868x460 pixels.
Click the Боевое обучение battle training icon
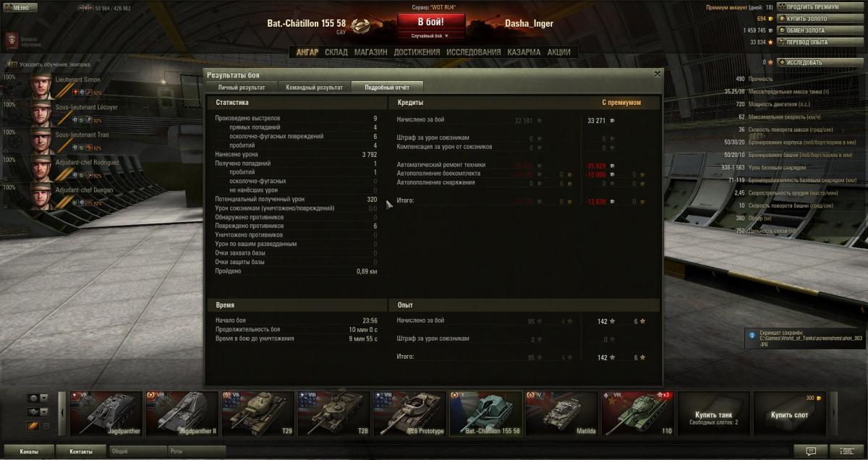pos(11,39)
